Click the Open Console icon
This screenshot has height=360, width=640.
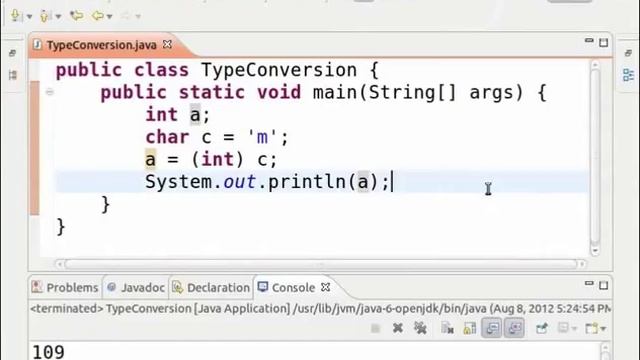tap(592, 328)
